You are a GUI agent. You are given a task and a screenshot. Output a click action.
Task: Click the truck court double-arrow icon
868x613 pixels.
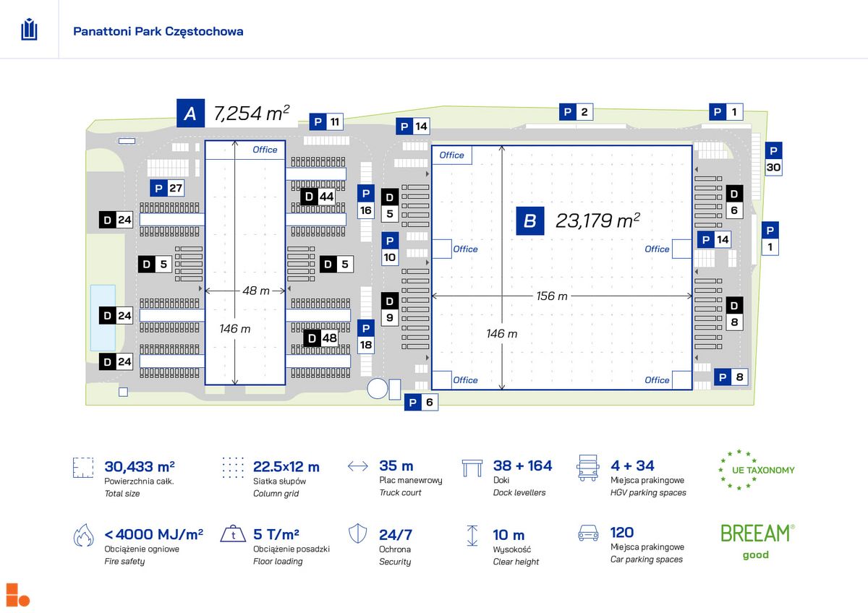pyautogui.click(x=358, y=466)
